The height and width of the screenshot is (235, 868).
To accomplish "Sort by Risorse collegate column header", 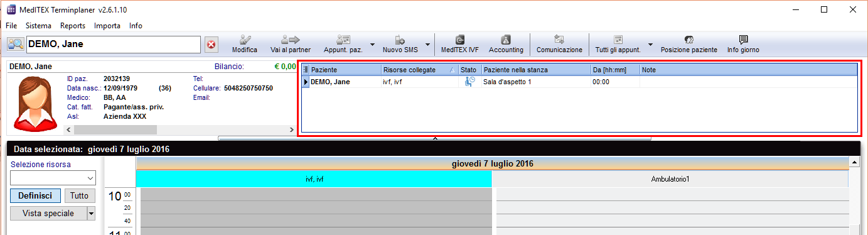I will tap(419, 70).
